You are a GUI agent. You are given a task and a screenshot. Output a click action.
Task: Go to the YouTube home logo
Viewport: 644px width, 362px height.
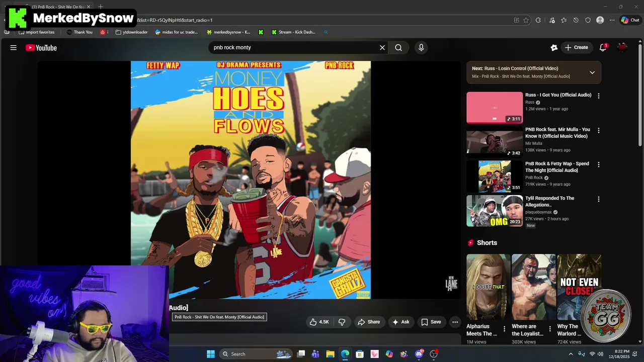point(41,48)
